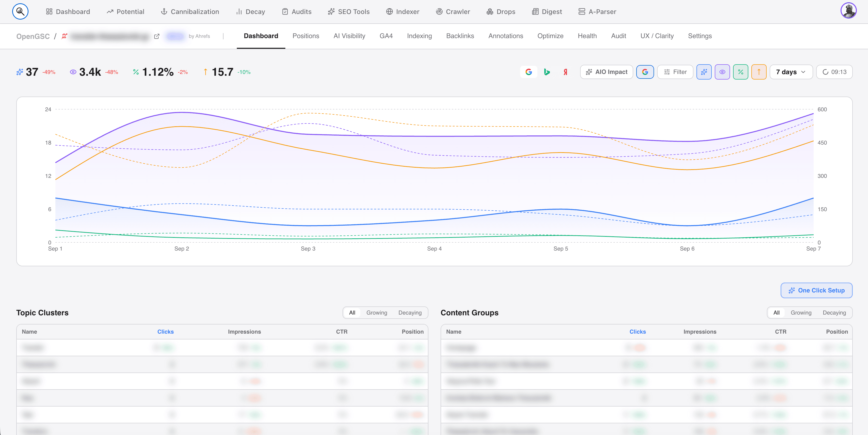
Task: Open Digest in top navigation
Action: click(x=547, y=11)
